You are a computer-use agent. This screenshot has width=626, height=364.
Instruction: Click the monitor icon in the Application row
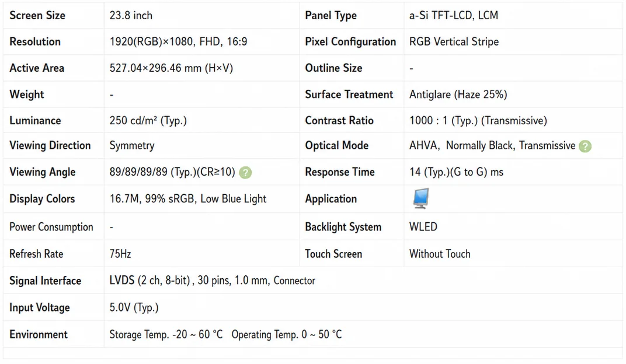click(x=421, y=198)
